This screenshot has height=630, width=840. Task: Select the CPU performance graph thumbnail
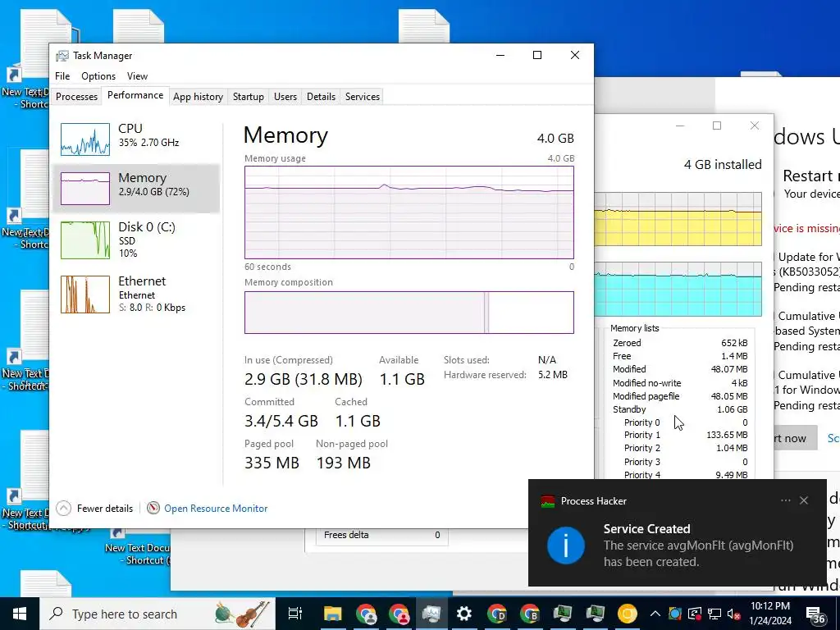(85, 139)
